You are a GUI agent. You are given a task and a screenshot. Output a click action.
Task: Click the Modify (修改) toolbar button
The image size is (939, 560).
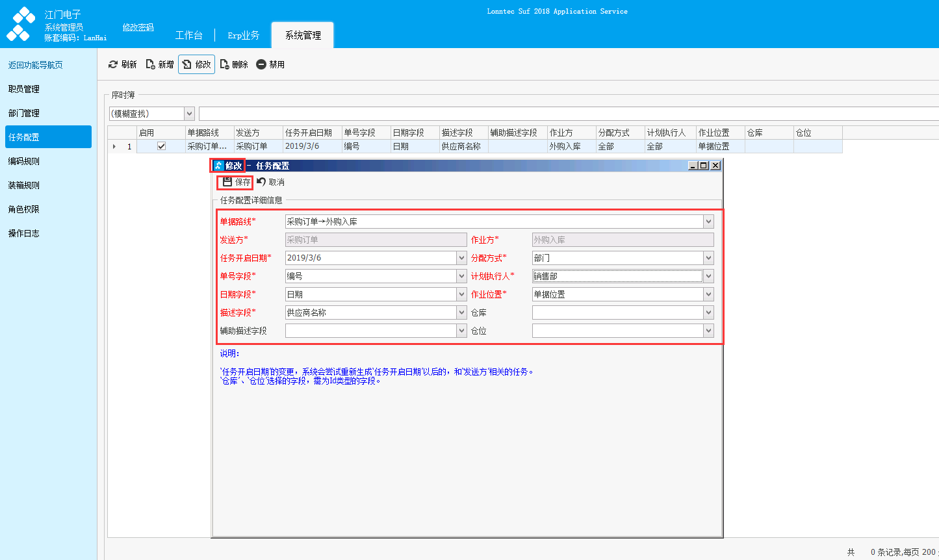[197, 64]
